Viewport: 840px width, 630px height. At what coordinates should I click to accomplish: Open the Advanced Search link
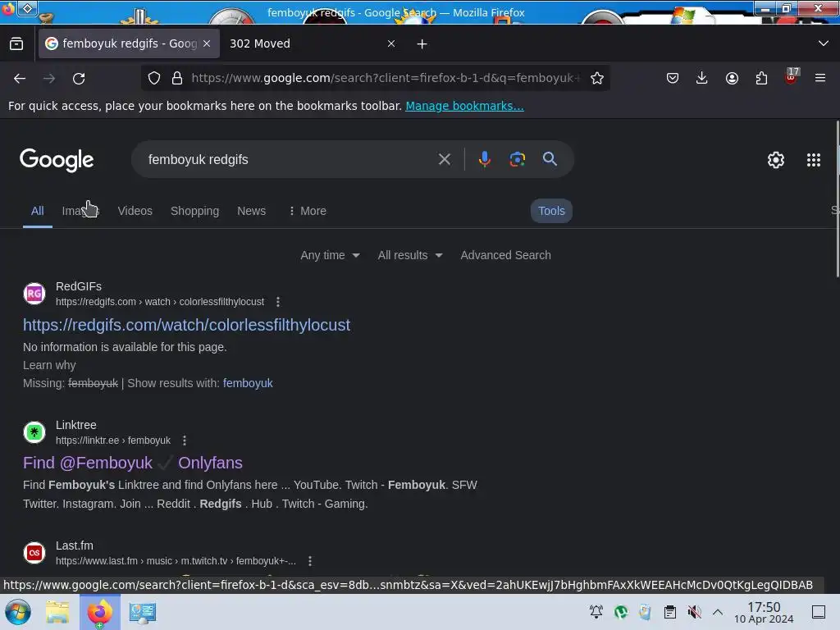(x=505, y=256)
